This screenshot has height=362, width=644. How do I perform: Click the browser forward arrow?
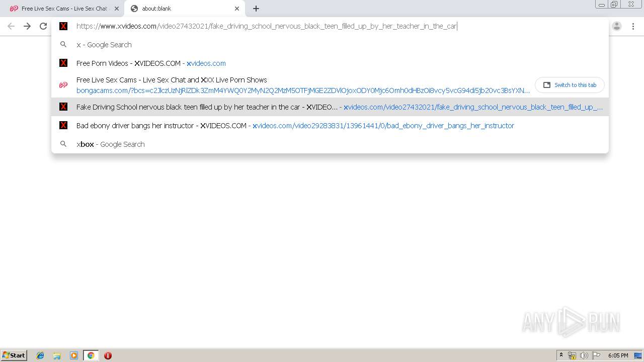point(27,26)
